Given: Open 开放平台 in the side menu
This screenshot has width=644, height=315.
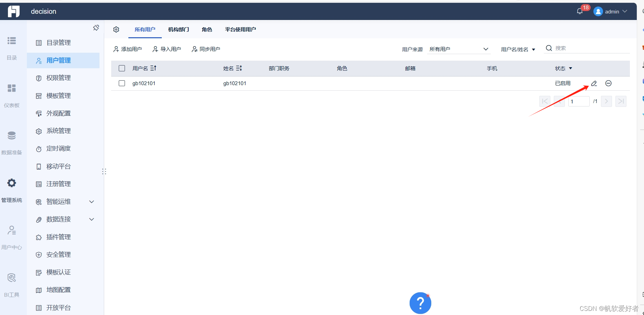Looking at the screenshot, I should 63,308.
